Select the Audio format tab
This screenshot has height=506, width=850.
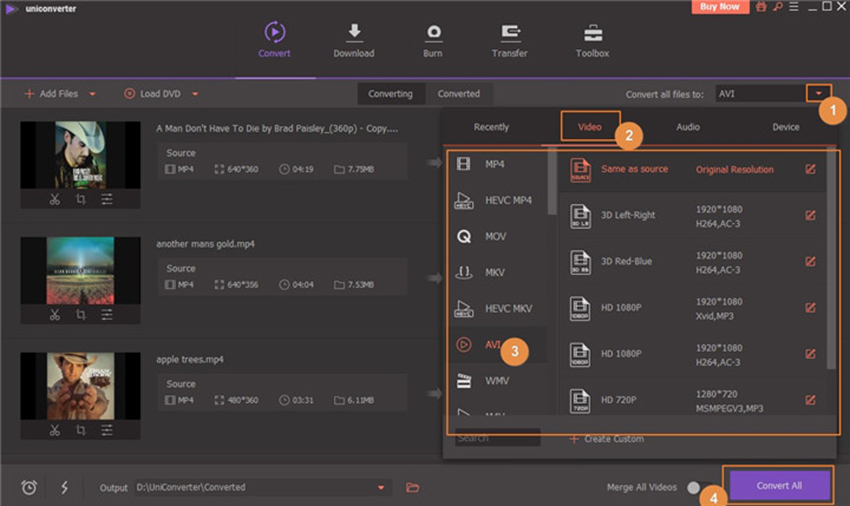(688, 127)
